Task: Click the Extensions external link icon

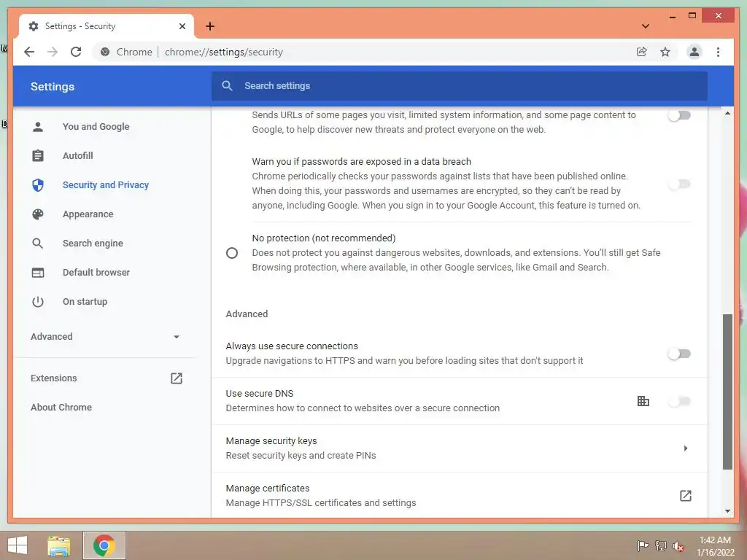Action: point(177,378)
